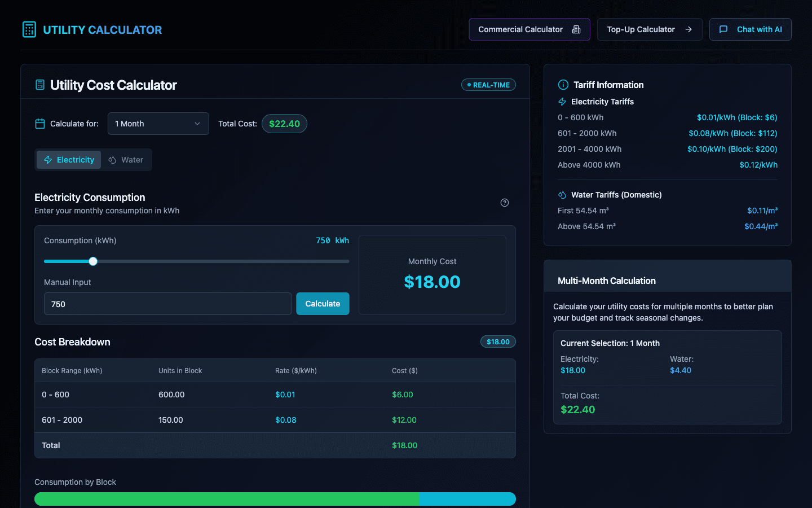Click the Manual Input field containing 750
This screenshot has width=812, height=508.
(x=167, y=304)
